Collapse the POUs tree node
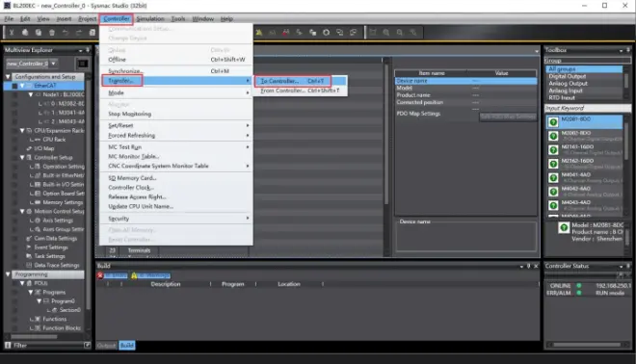Screen dimensions: 636x364 pyautogui.click(x=22, y=283)
